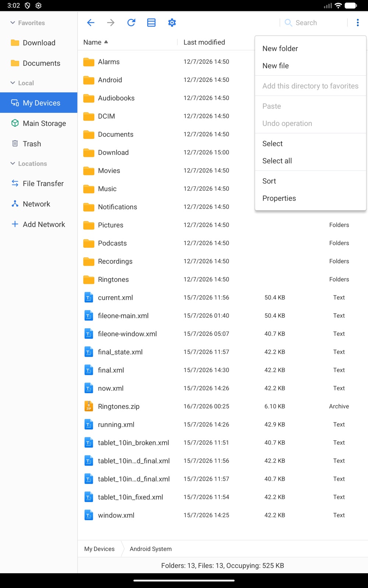Open Trash in the sidebar
The height and width of the screenshot is (588, 368).
39,144
